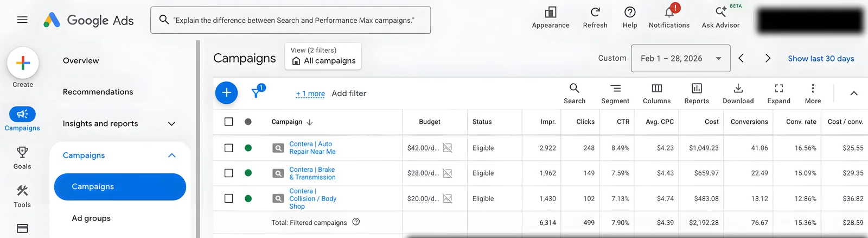Sort by Clicks column header
This screenshot has width=868, height=238.
pyautogui.click(x=585, y=122)
